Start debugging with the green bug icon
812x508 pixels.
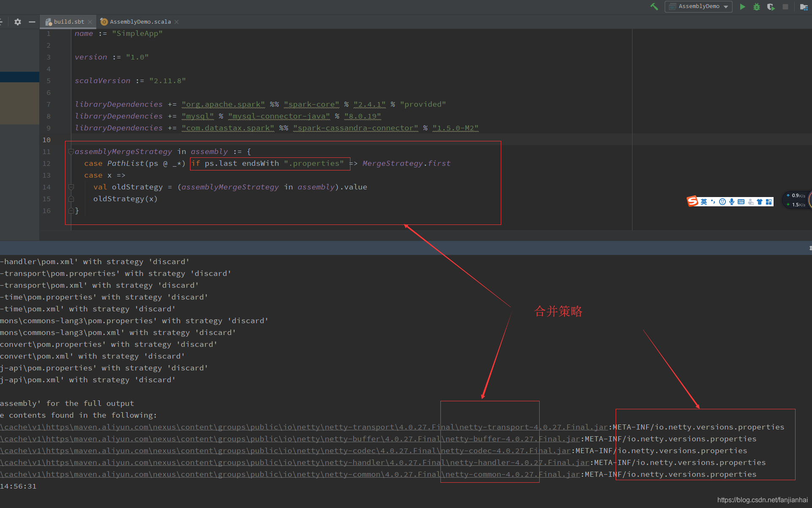coord(757,7)
